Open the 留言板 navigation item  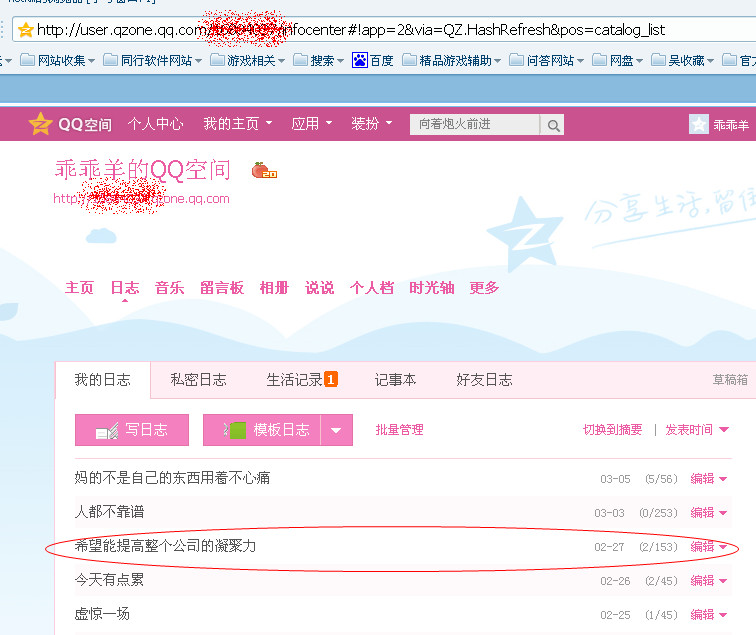coord(222,288)
